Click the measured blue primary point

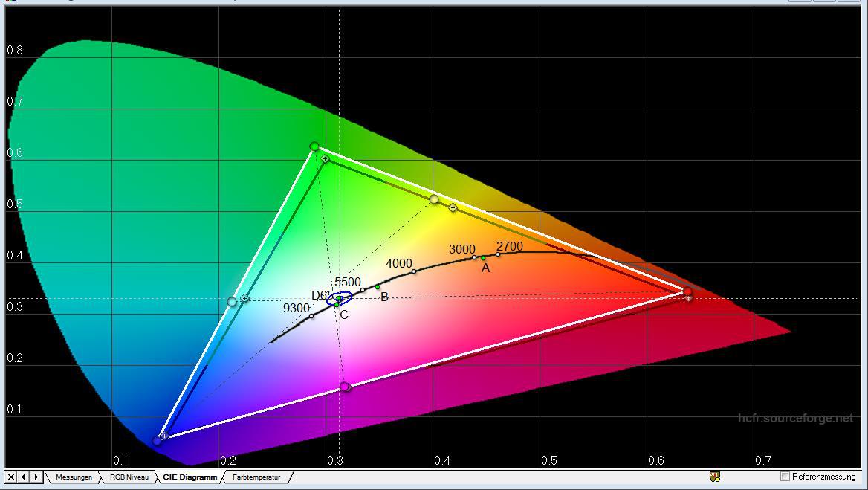[157, 441]
